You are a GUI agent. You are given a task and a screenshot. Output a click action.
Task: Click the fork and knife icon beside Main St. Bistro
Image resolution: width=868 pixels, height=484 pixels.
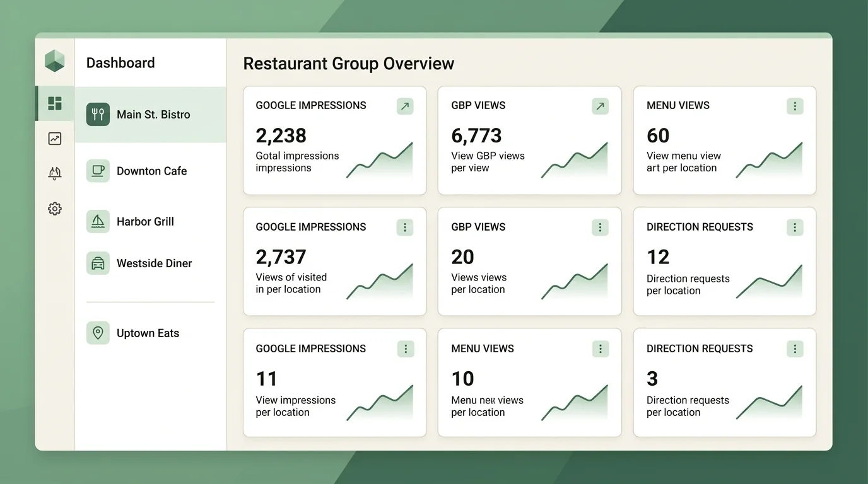tap(98, 115)
